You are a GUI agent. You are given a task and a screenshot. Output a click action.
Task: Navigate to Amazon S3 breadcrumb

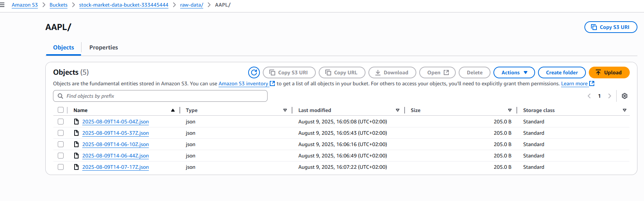point(25,5)
